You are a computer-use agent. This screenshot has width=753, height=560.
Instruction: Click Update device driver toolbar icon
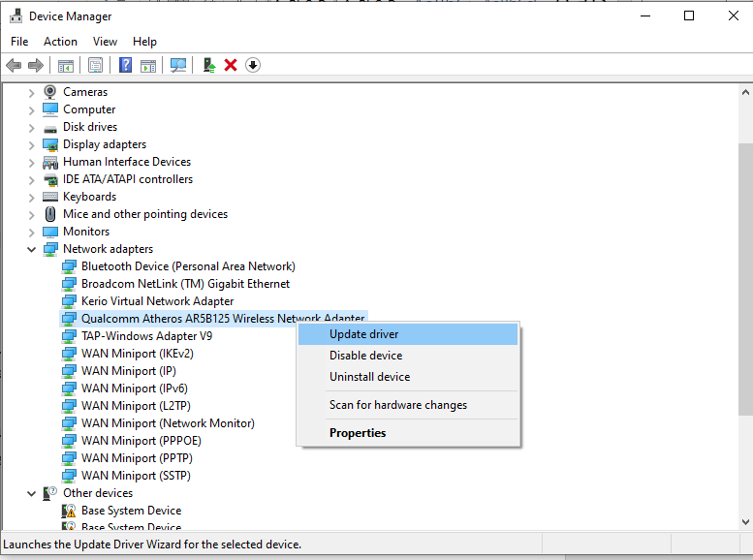[x=208, y=65]
